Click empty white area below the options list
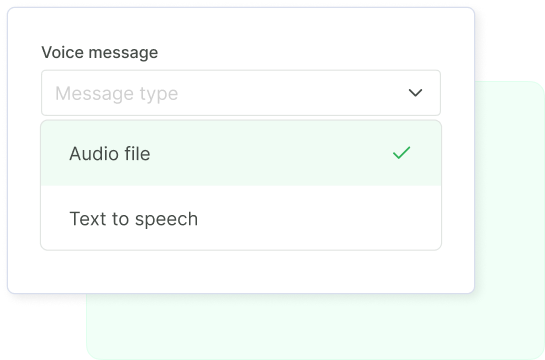The width and height of the screenshot is (545, 360). click(241, 271)
